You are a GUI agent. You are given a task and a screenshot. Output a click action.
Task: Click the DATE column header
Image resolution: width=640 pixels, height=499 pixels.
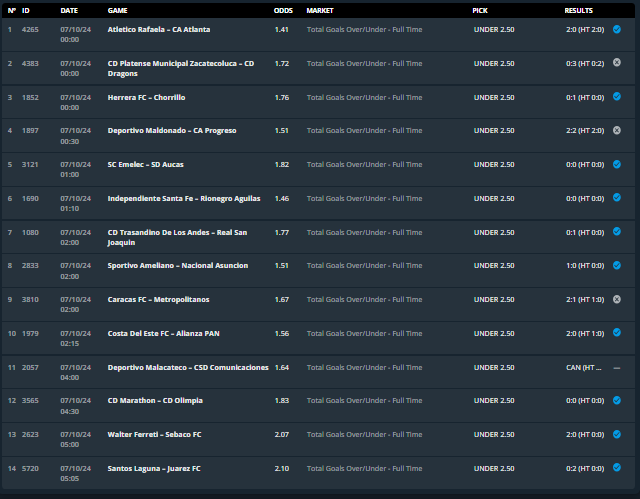(69, 11)
